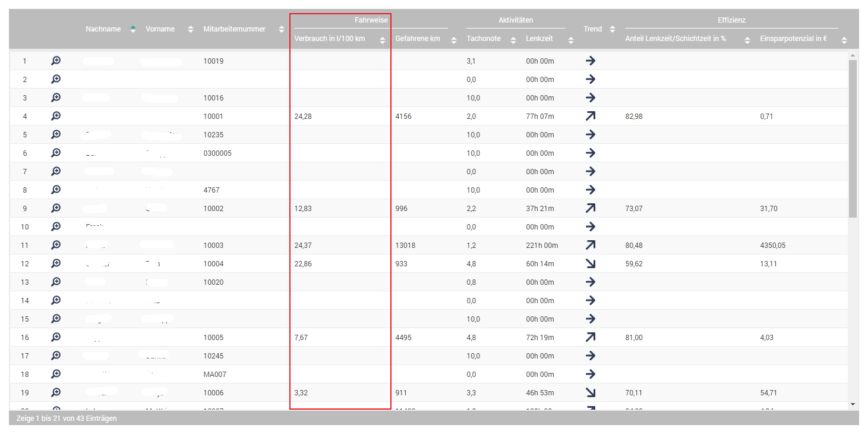Click the magnifier icon in row 16
868x434 pixels.
[x=56, y=338]
